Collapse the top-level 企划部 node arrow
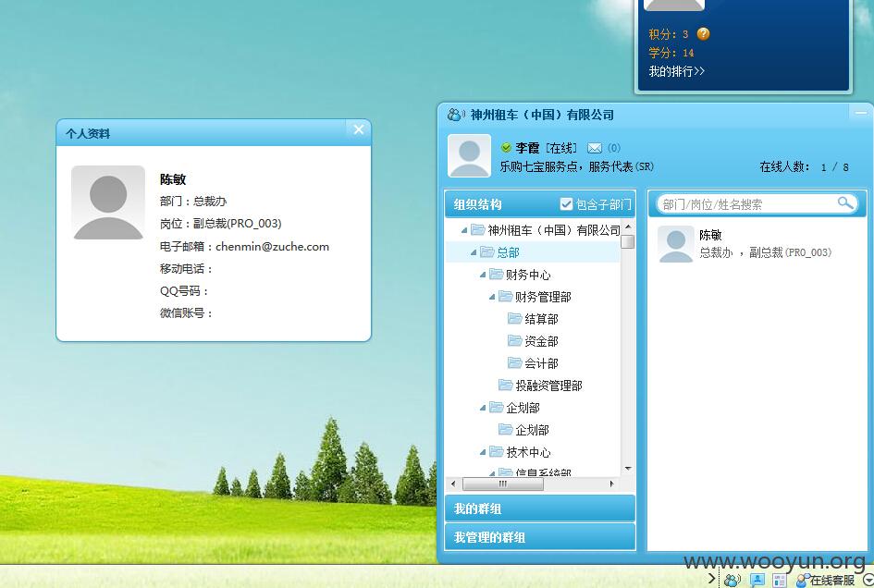The image size is (874, 588). point(483,408)
